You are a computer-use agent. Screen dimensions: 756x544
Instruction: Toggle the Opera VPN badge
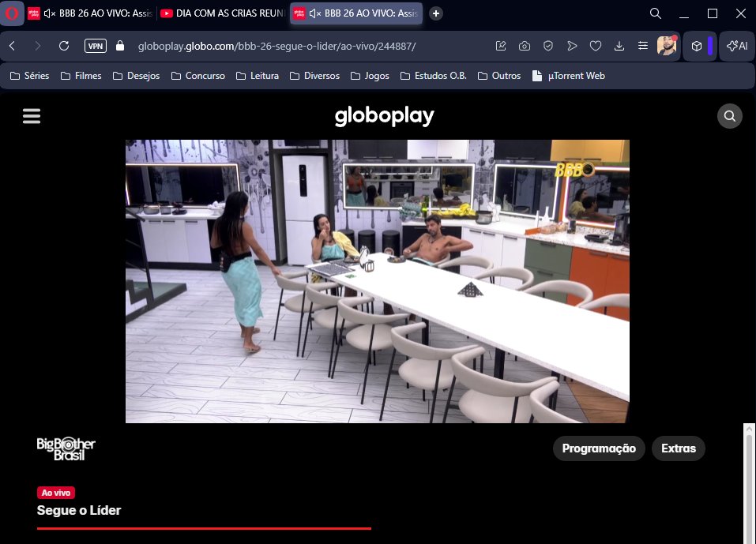[95, 46]
